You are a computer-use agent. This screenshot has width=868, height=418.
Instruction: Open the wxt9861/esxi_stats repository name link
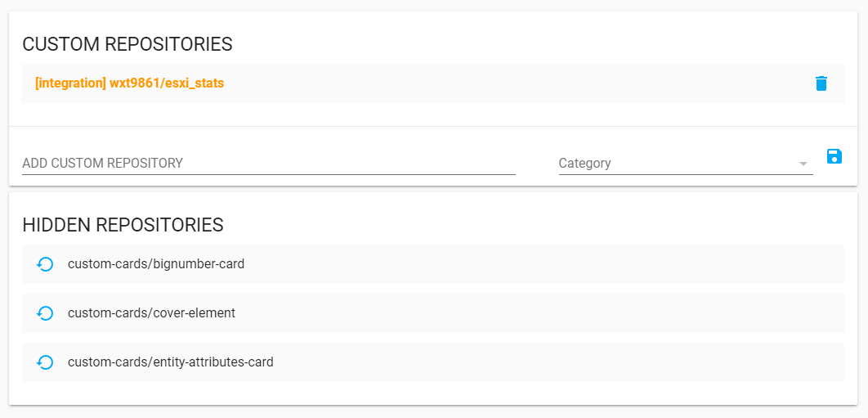pos(167,83)
